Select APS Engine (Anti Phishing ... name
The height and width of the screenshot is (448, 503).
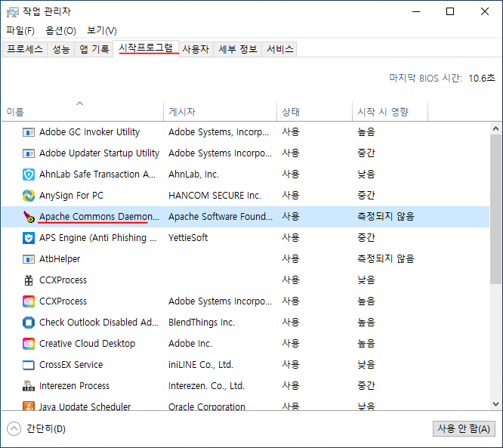98,238
